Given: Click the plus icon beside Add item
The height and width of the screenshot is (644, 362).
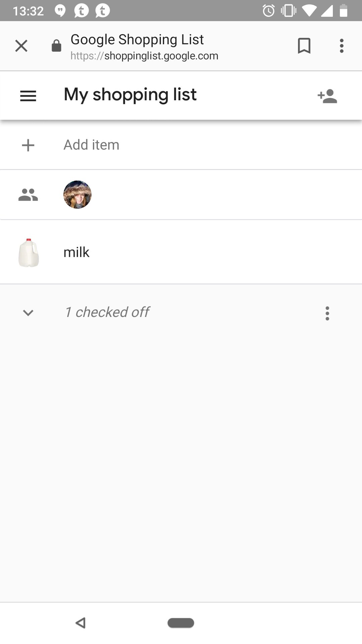Looking at the screenshot, I should 28,145.
